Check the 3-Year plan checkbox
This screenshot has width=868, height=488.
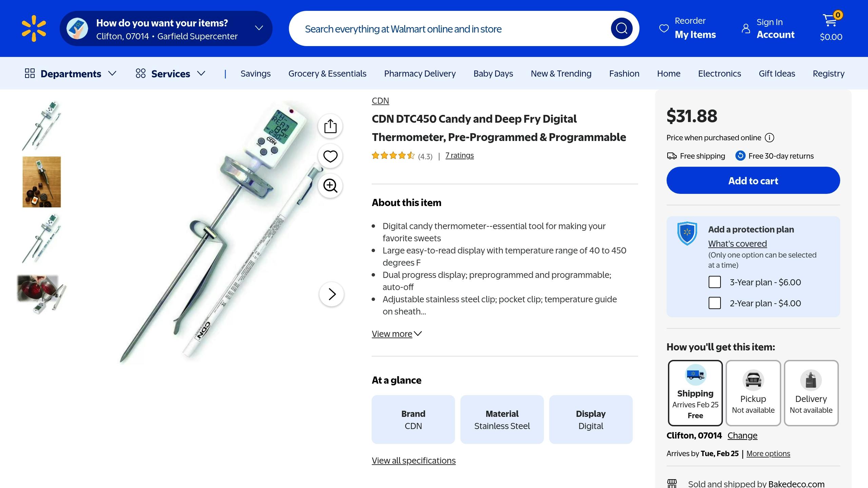coord(715,282)
